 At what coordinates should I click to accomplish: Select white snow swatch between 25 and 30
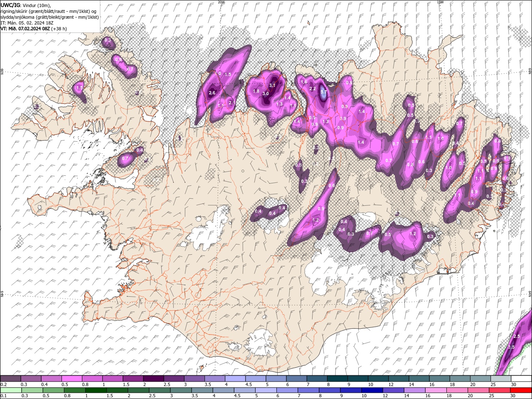(x=500, y=379)
